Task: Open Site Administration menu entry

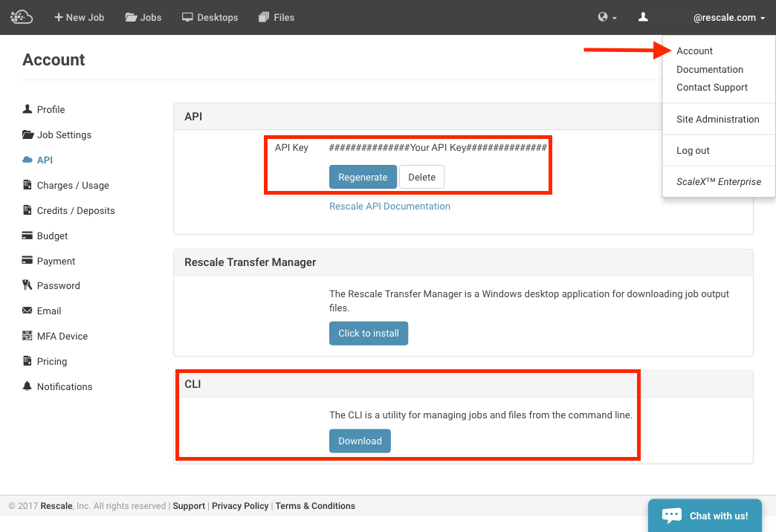Action: (717, 120)
